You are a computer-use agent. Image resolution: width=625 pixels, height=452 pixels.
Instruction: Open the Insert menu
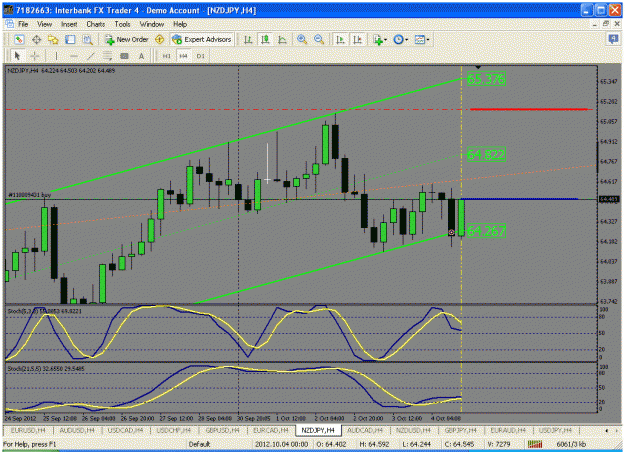pyautogui.click(x=69, y=24)
